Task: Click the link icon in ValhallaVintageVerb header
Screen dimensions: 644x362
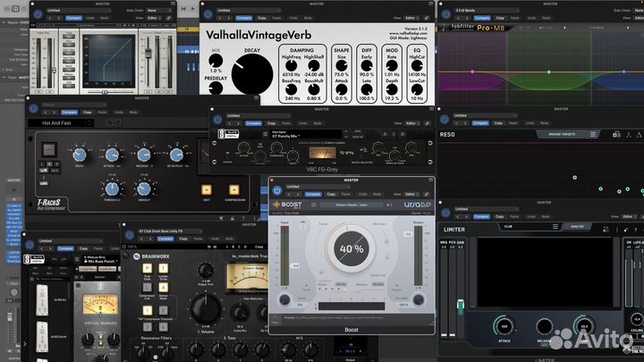Action: 424,17
